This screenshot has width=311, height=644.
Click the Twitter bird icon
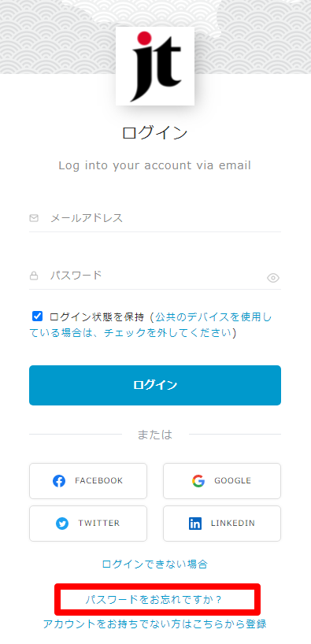[x=62, y=524]
